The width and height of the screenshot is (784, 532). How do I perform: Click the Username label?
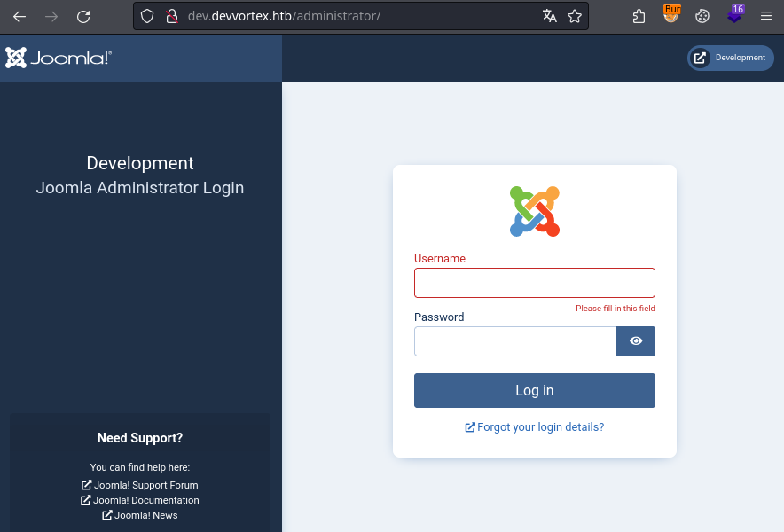tap(440, 259)
